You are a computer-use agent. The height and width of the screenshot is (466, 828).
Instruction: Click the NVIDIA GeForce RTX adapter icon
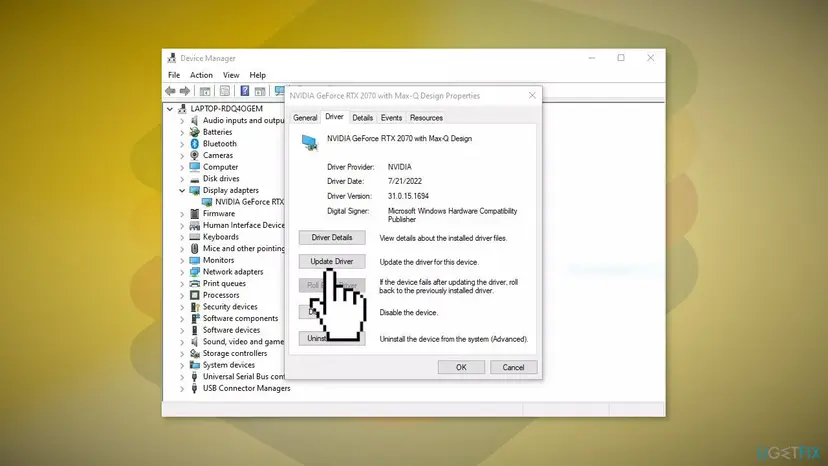[207, 202]
